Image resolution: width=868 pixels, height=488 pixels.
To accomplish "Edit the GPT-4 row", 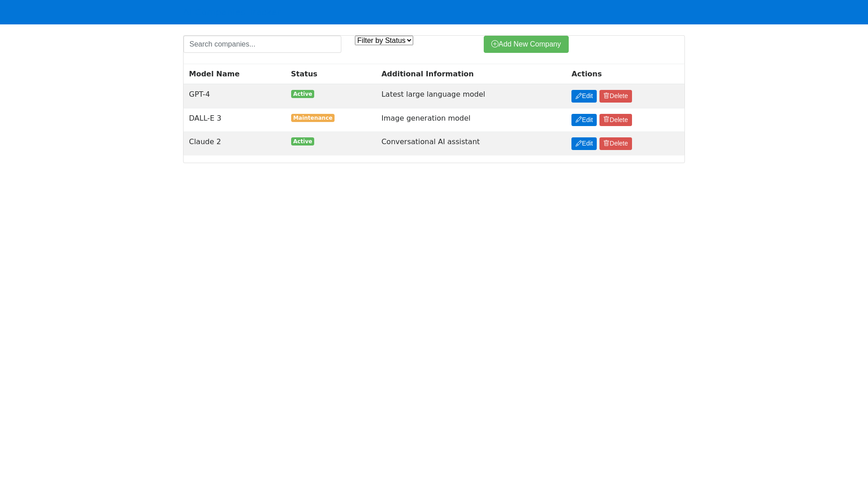I will tap(584, 96).
